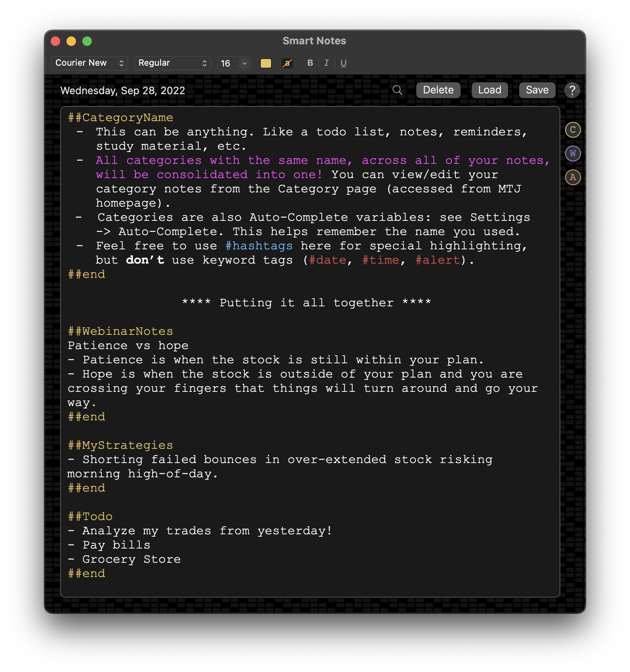
Task: Open the yellow text color swatch
Action: point(266,63)
